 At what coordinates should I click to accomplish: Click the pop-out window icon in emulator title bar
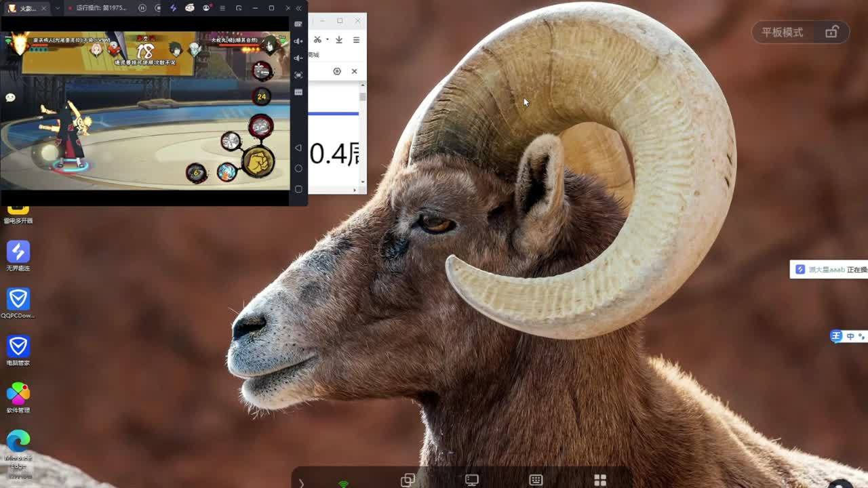point(239,8)
